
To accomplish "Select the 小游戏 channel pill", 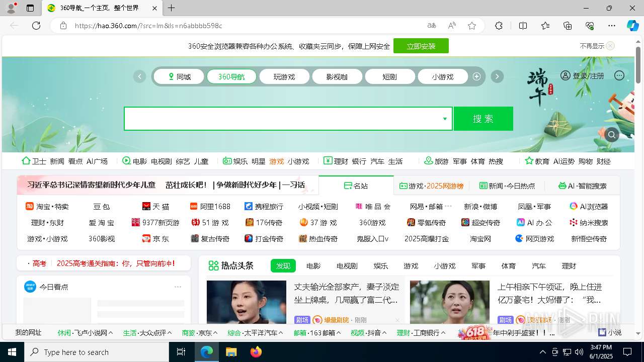I will [x=443, y=76].
